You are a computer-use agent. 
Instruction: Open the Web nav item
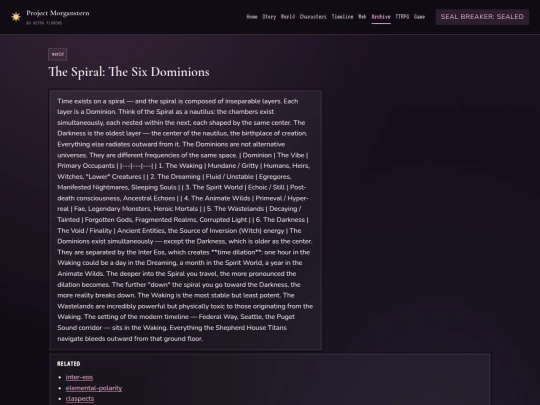(x=362, y=17)
